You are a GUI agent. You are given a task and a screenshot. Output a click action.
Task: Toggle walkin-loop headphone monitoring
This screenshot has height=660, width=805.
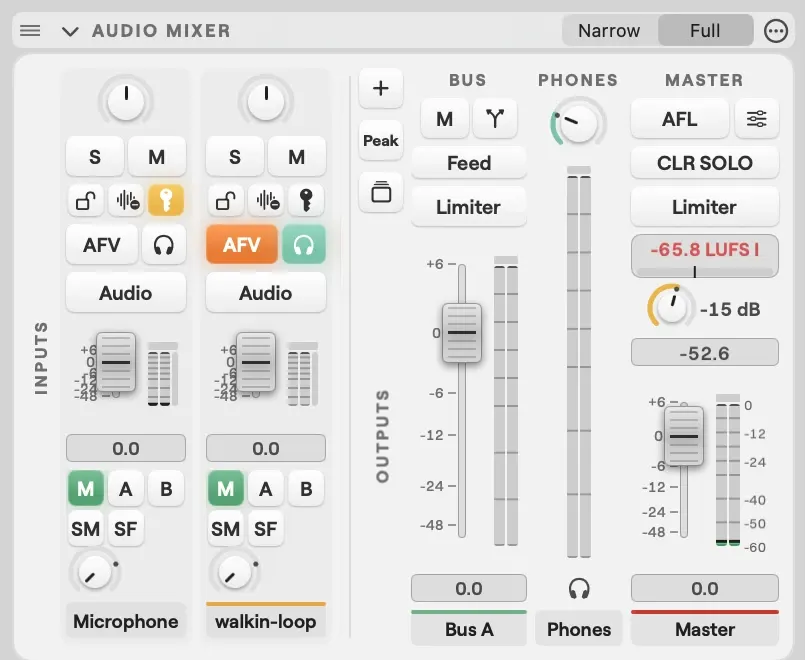[x=303, y=245]
